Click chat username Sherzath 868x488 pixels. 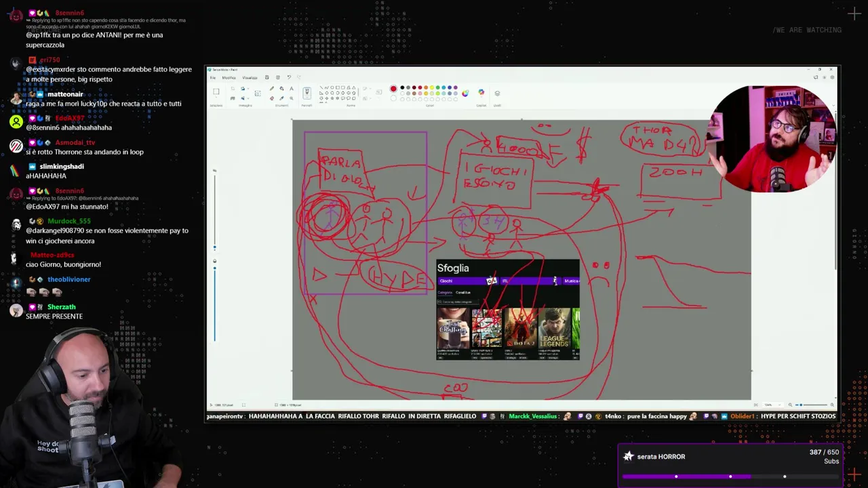pyautogui.click(x=61, y=307)
